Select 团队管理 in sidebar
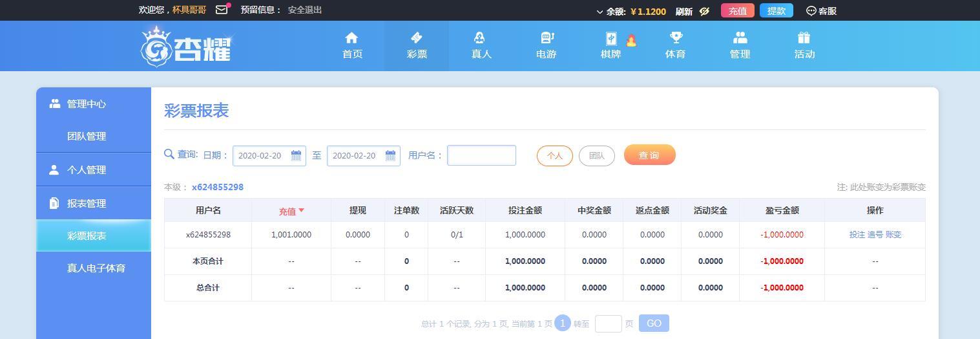Screen dimensions: 980x339 [x=94, y=136]
